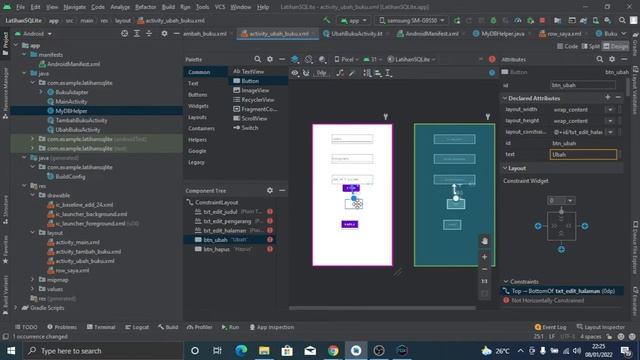Open the samsung SM-G9550 device dropdown
This screenshot has width=640, height=360.
pyautogui.click(x=411, y=20)
